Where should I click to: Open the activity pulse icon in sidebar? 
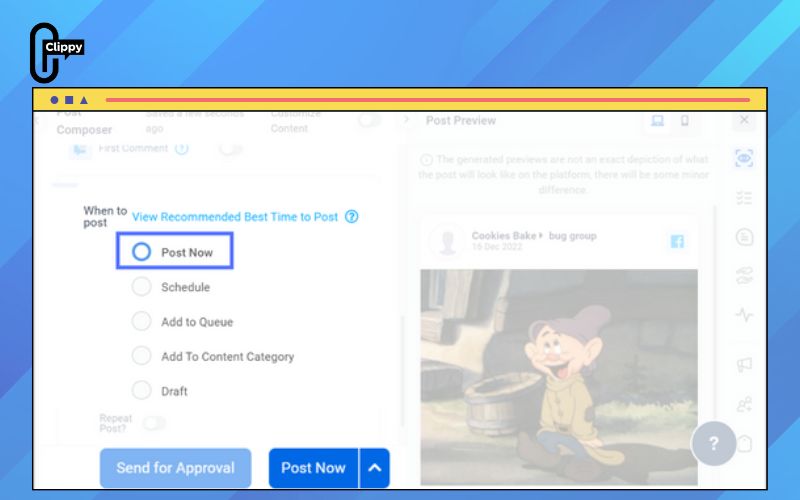tap(744, 315)
